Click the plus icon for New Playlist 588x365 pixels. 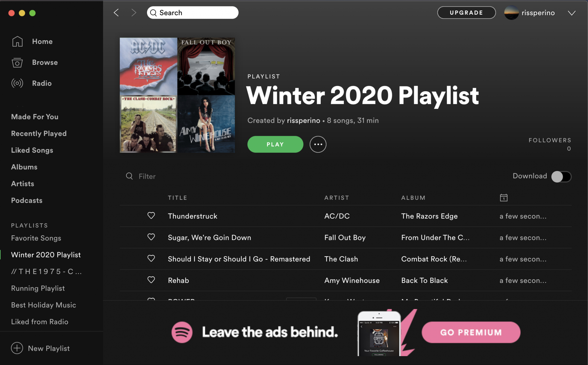coord(17,348)
